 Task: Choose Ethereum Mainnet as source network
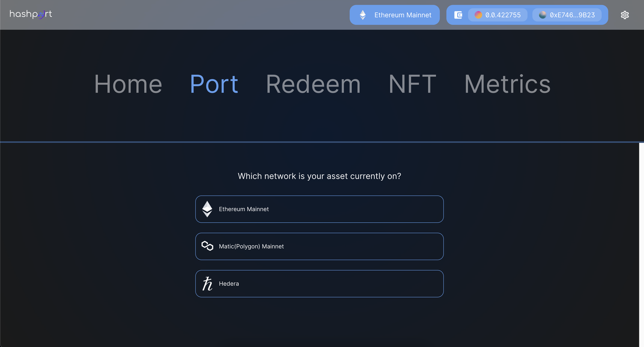coord(319,209)
